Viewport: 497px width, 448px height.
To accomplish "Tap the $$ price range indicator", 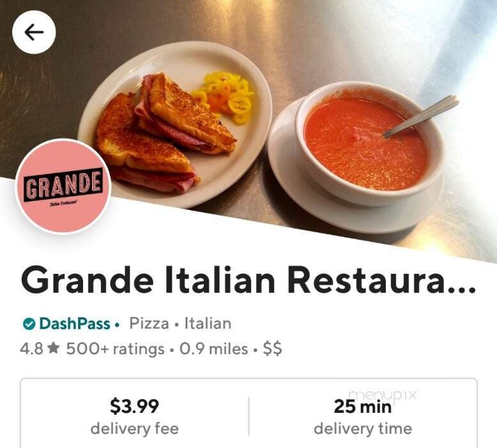I will (272, 349).
